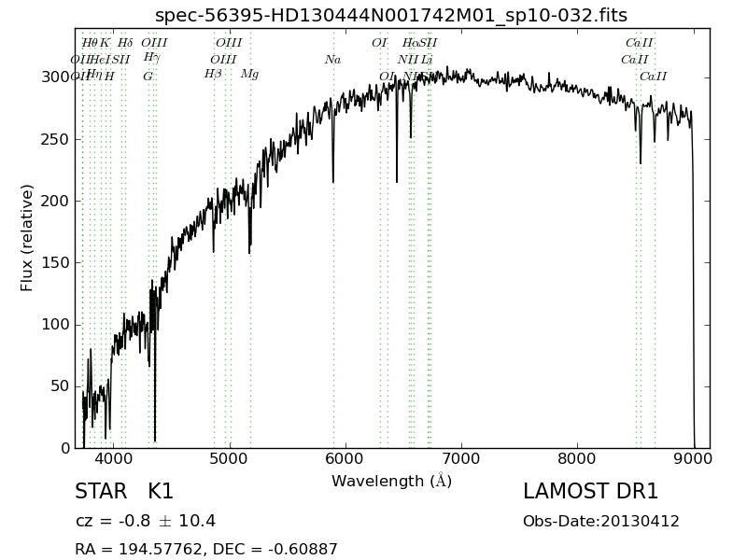Viewport: 747px width, 560px height.
Task: Select the 'G' band line label
Action: click(148, 77)
